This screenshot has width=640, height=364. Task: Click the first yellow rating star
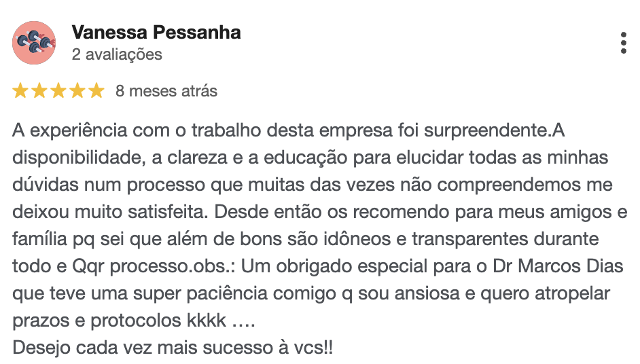20,90
